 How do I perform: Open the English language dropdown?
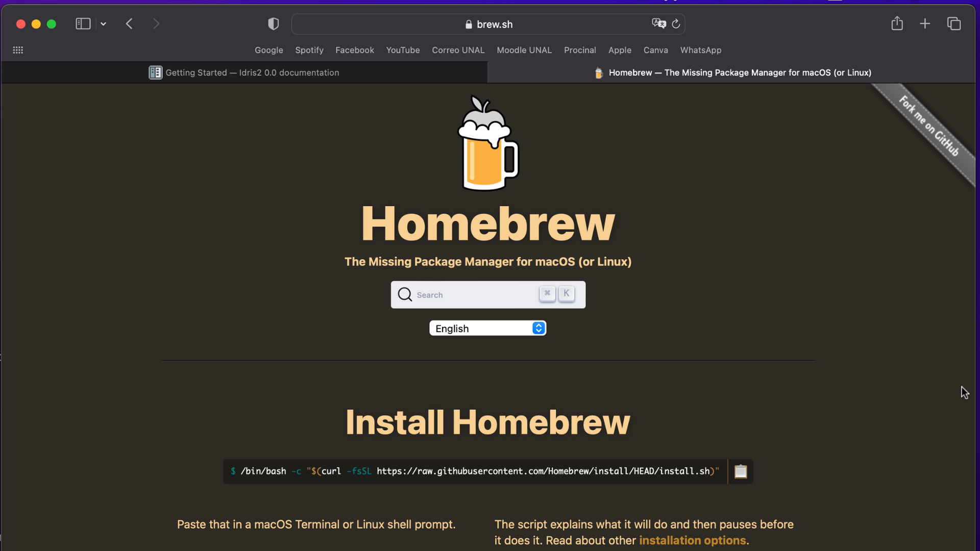tap(487, 328)
